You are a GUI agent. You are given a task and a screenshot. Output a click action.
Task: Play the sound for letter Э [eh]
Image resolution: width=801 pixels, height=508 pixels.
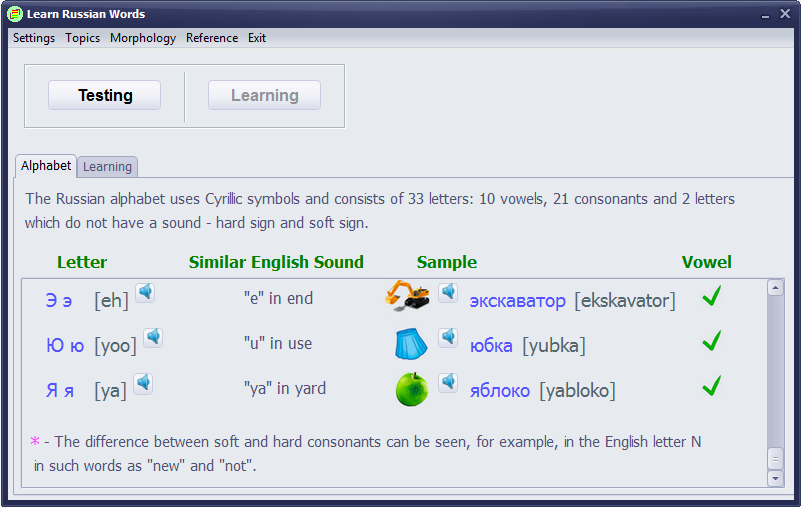pos(145,292)
